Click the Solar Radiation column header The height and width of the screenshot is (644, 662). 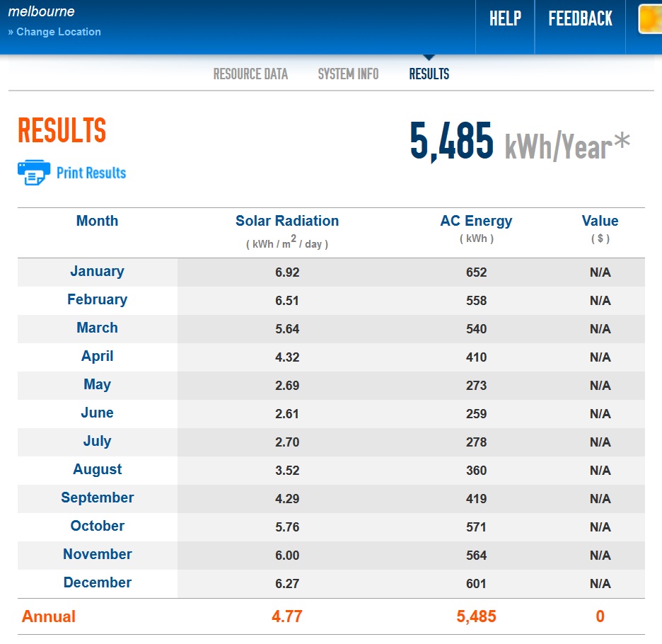(287, 221)
